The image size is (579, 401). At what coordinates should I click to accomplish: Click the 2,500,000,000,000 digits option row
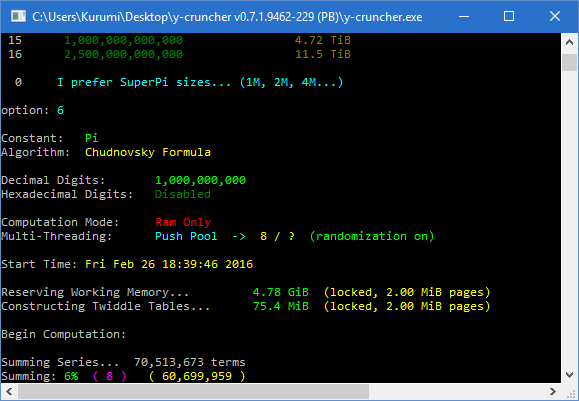pos(179,54)
